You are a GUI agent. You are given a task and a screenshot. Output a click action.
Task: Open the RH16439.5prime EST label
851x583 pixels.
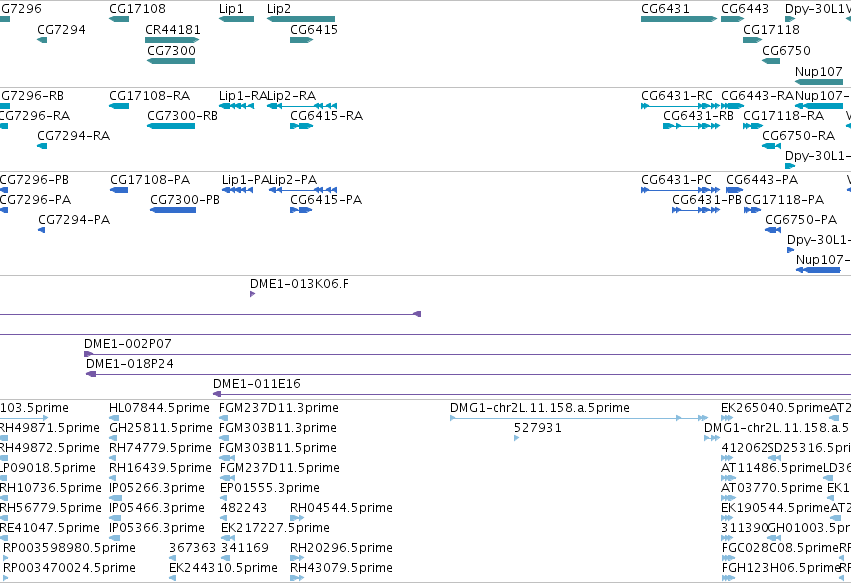point(160,468)
